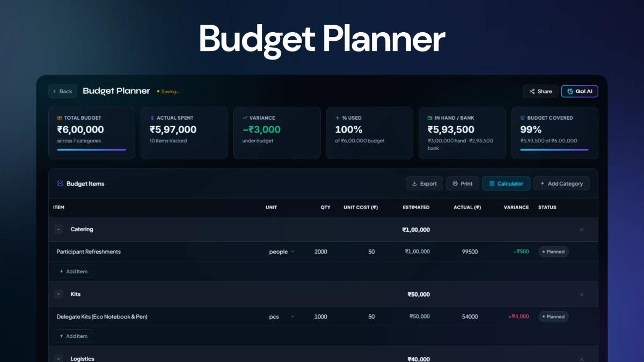Viewport: 644px width, 362px height.
Task: Collapse the Kits category
Action: [x=58, y=294]
